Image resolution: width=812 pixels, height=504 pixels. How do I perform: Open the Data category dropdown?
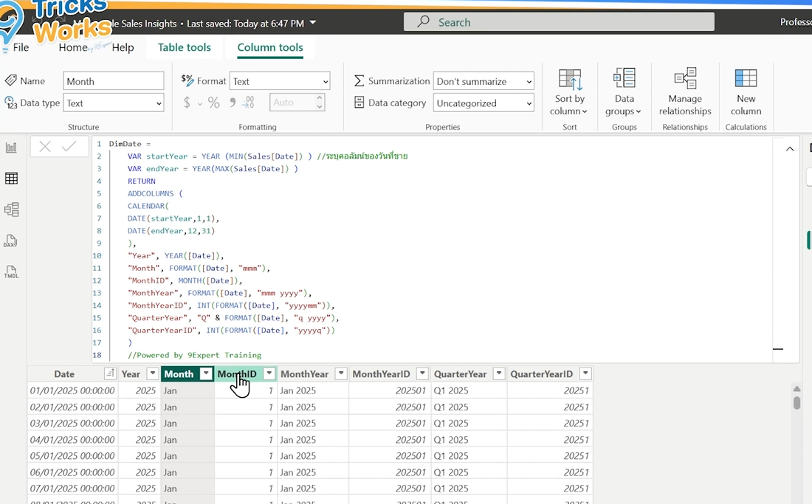pos(483,103)
